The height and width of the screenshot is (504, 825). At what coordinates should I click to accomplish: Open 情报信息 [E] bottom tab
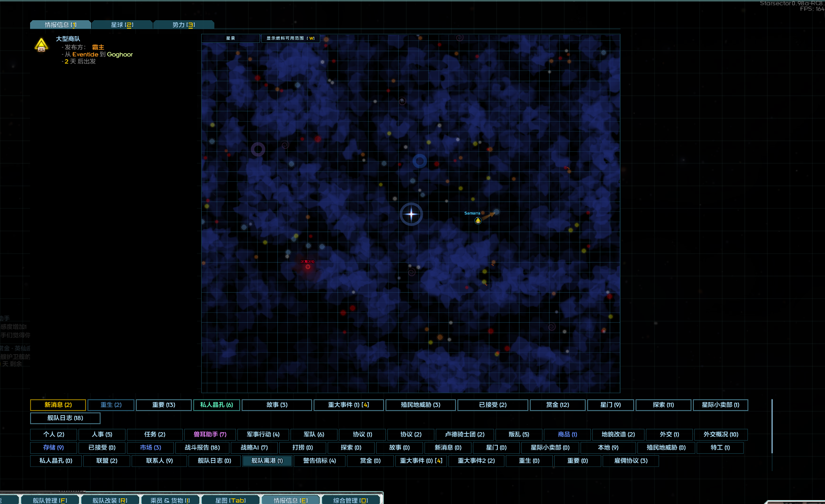click(x=291, y=500)
